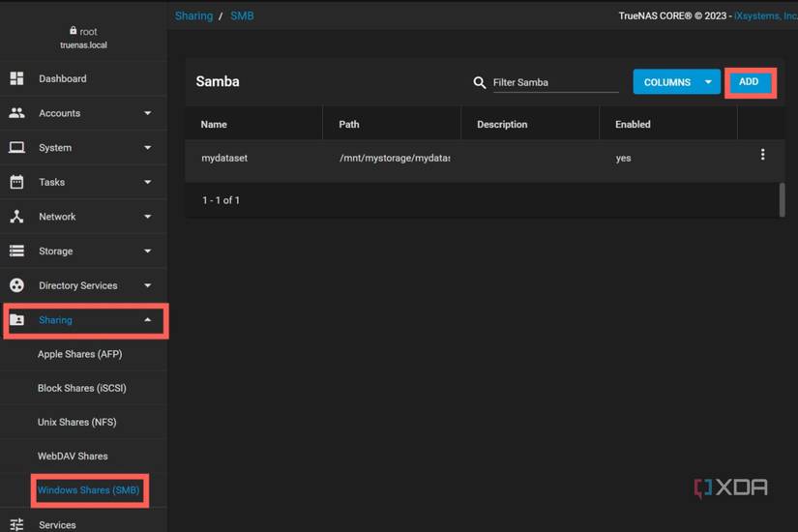798x532 pixels.
Task: Click the Filter Samba input field
Action: [x=556, y=82]
